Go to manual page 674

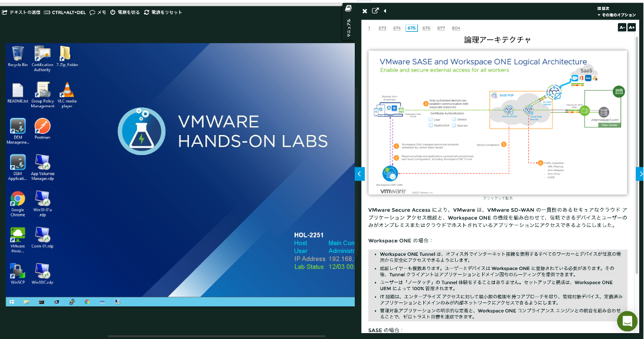(x=397, y=28)
